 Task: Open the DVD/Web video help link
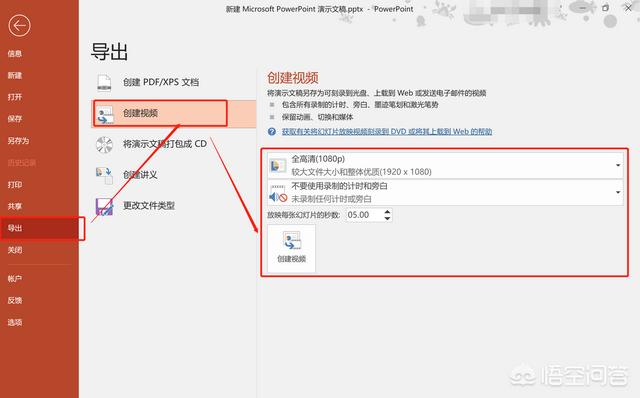coord(387,131)
